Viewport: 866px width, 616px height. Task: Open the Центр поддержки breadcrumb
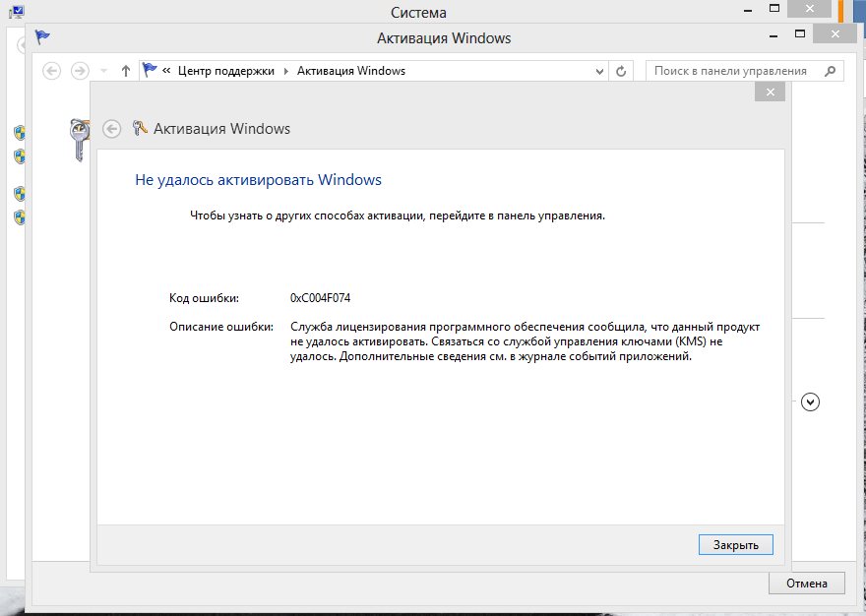[226, 71]
